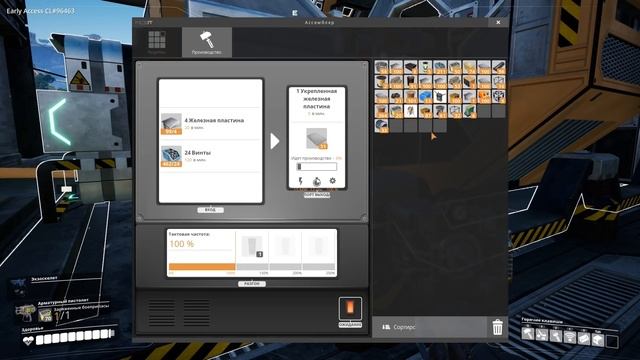Click the 250% mark under the slider
This screenshot has width=640, height=360.
coord(330,273)
